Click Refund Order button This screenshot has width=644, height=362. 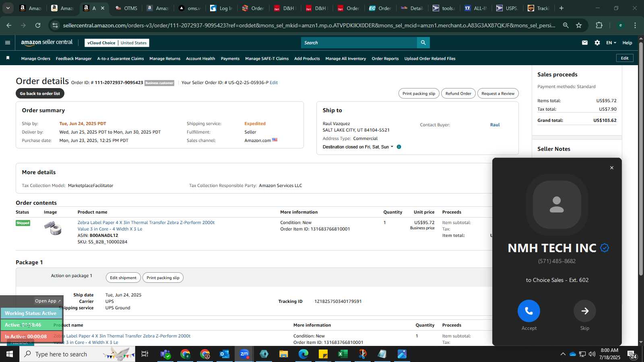pos(458,93)
